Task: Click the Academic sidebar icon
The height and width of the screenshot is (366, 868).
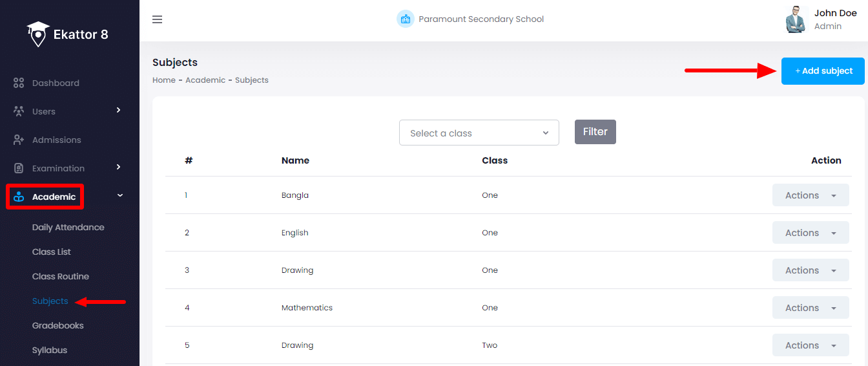Action: [x=19, y=197]
